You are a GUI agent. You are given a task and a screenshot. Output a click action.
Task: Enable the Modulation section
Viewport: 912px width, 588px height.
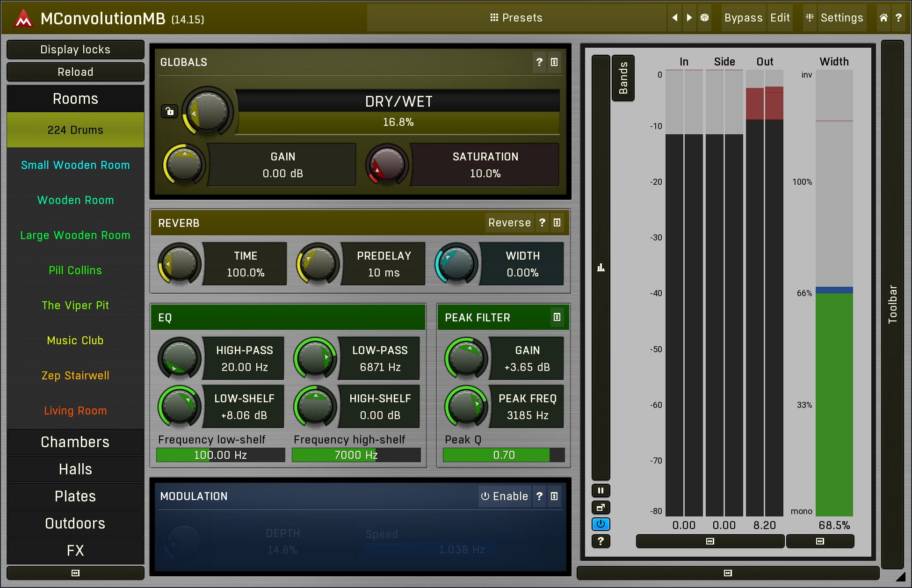coord(505,496)
